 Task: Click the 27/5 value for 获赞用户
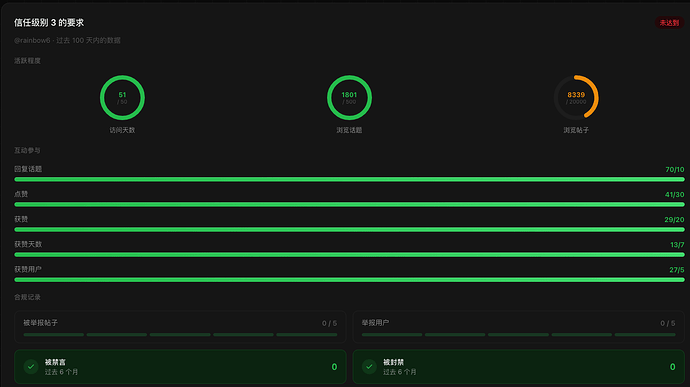tap(677, 270)
